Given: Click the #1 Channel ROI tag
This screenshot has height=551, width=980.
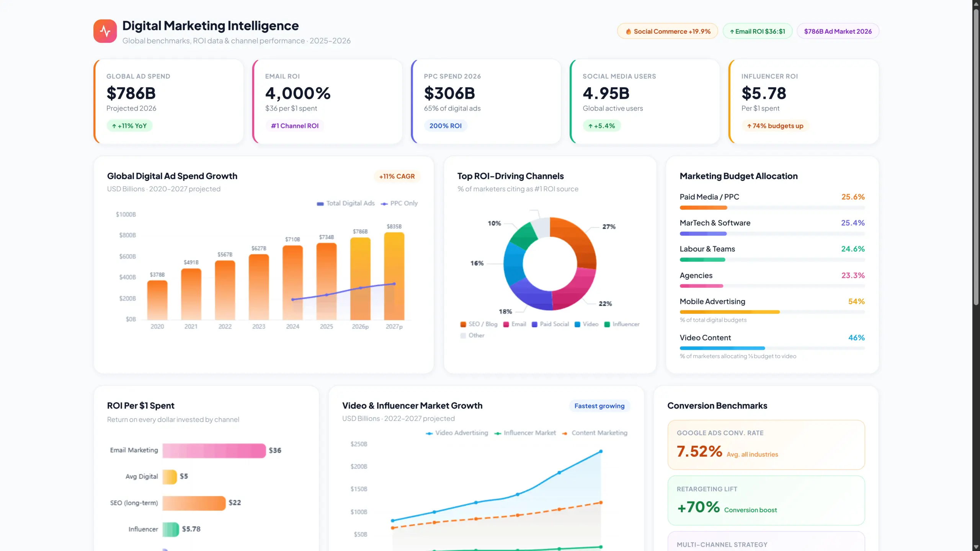Looking at the screenshot, I should tap(294, 126).
